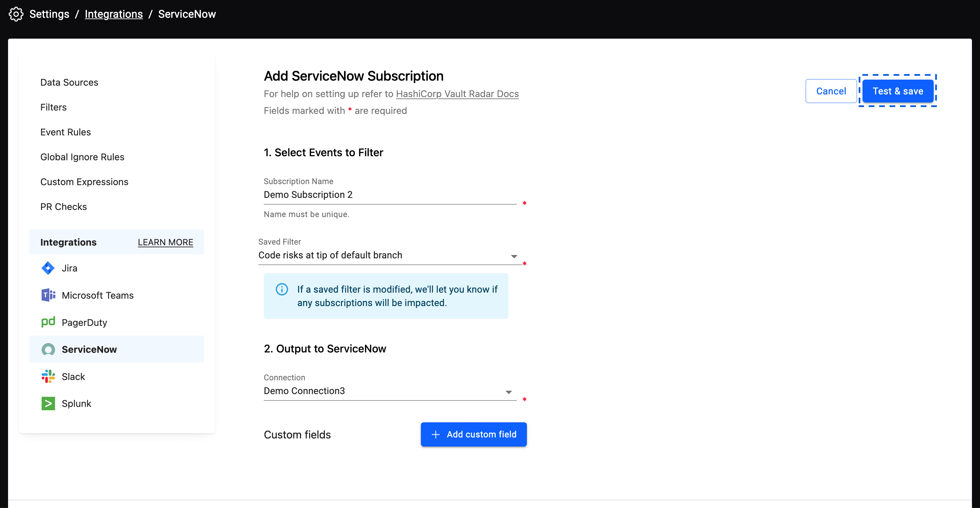Image resolution: width=980 pixels, height=508 pixels.
Task: Click the LEARN MORE integrations link
Action: tap(165, 242)
